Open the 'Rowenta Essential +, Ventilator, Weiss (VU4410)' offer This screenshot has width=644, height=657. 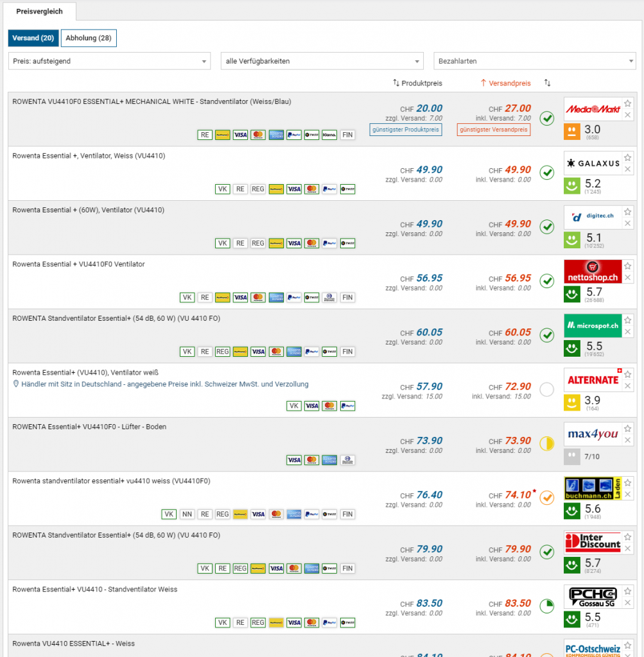pos(89,156)
